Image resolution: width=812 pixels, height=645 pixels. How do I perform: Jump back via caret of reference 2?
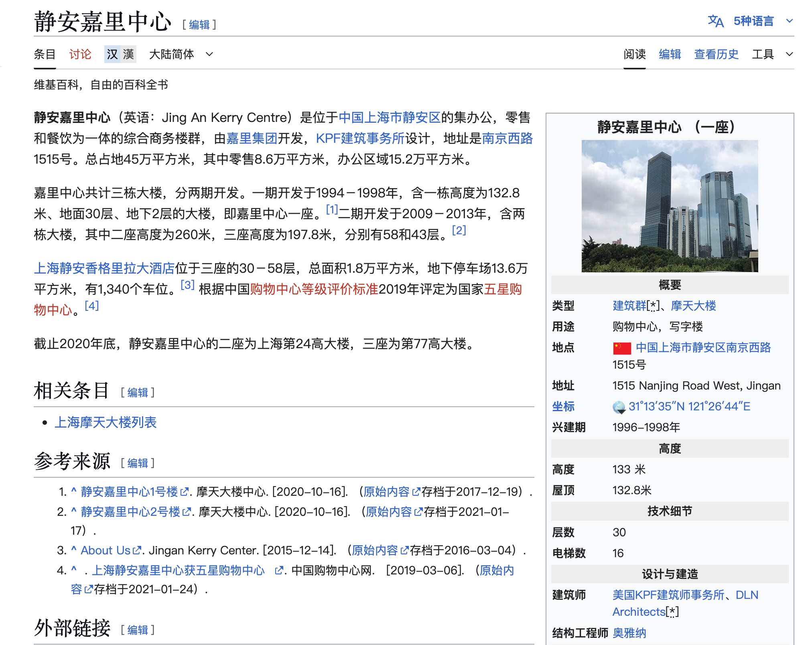point(74,510)
